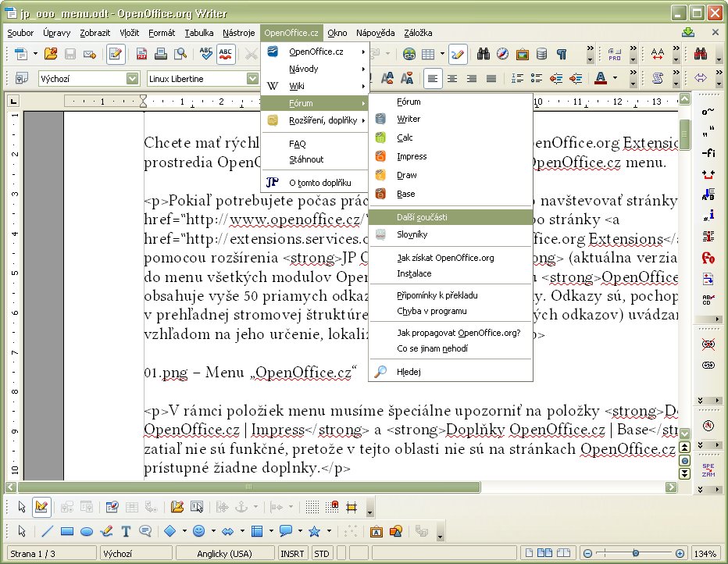Open the Gallery picture icon
The width and height of the screenshot is (728, 564).
click(x=523, y=55)
